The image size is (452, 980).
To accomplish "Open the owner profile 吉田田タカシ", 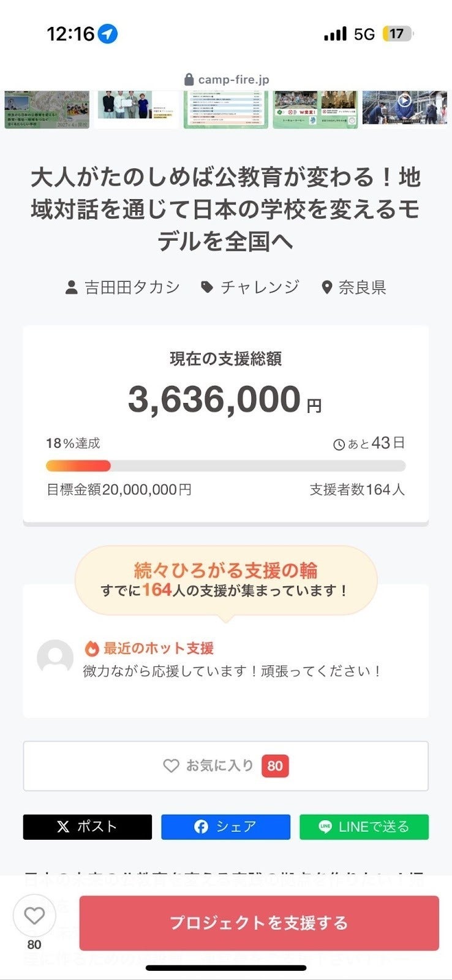I will coord(123,287).
